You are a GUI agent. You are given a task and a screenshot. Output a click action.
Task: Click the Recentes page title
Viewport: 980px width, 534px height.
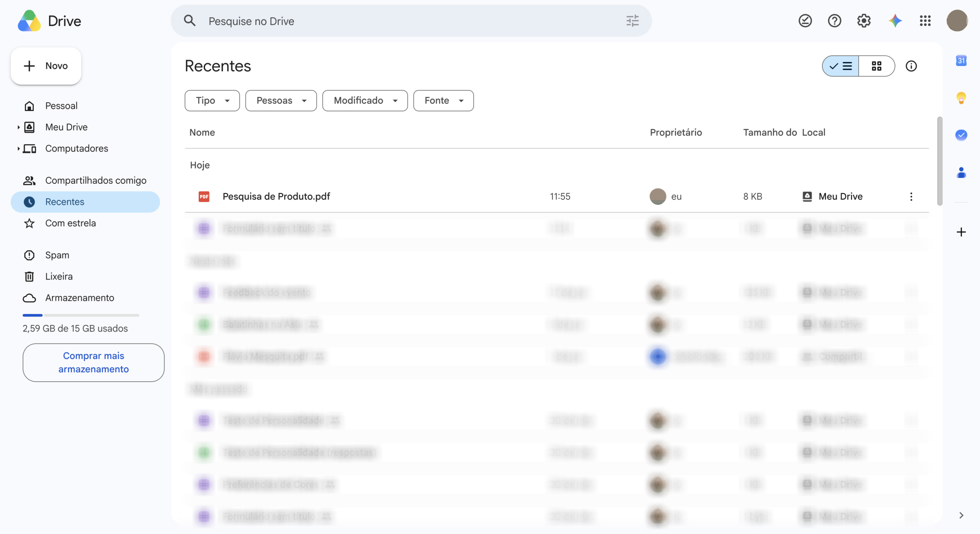(218, 66)
